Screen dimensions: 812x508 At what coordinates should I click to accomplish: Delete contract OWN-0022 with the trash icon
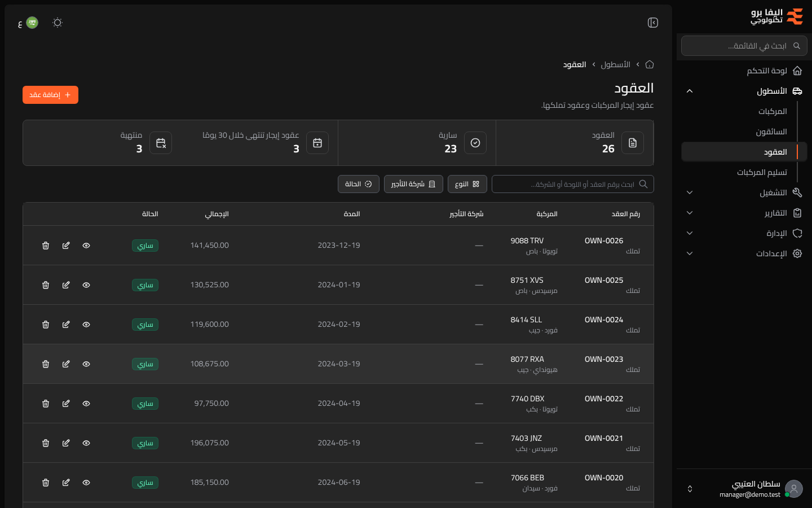pos(46,404)
